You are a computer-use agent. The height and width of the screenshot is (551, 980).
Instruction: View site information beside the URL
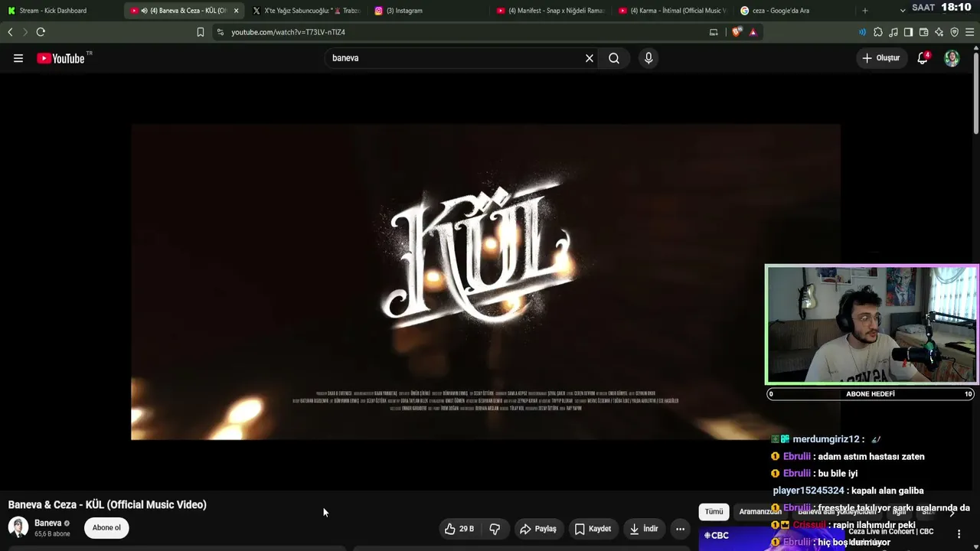click(220, 32)
